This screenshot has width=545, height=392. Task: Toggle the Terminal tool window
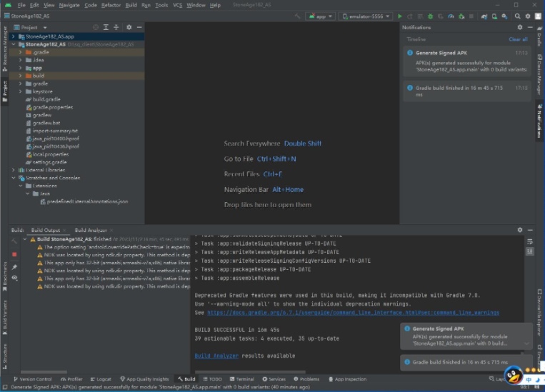pyautogui.click(x=241, y=379)
